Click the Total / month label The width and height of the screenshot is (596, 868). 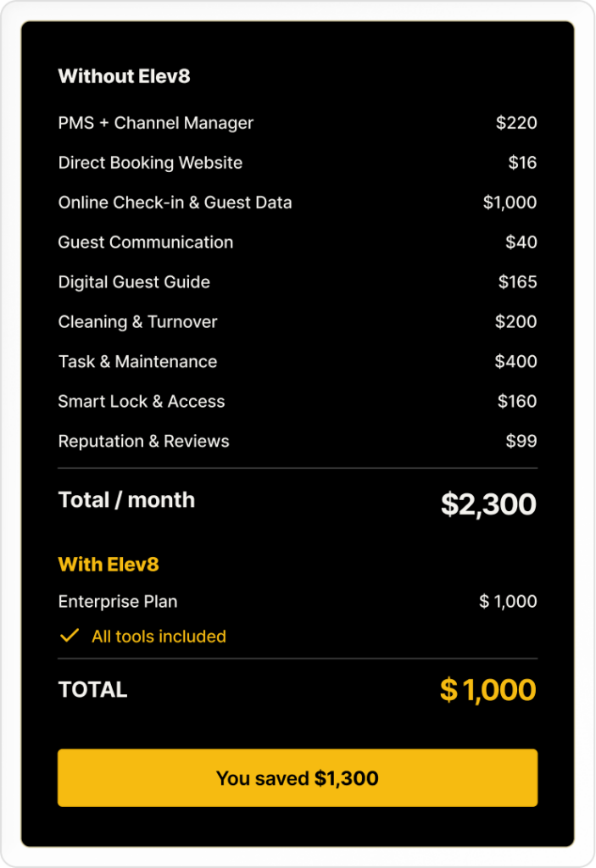[126, 500]
